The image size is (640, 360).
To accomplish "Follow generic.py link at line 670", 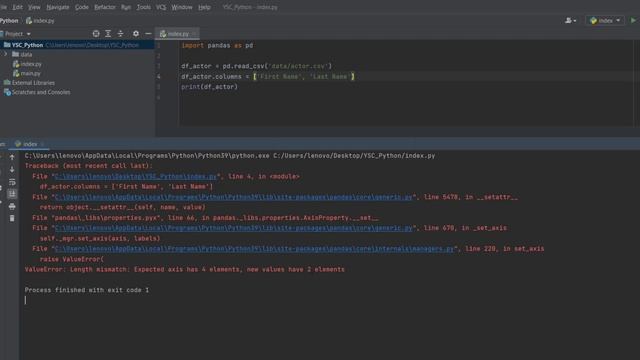I will click(233, 228).
